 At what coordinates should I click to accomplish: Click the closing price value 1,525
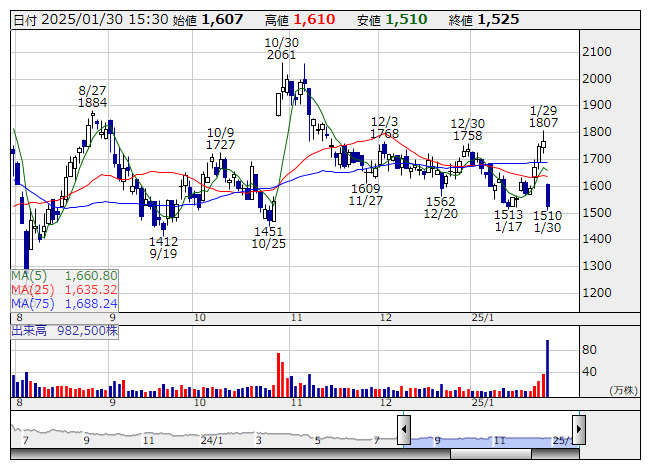498,20
